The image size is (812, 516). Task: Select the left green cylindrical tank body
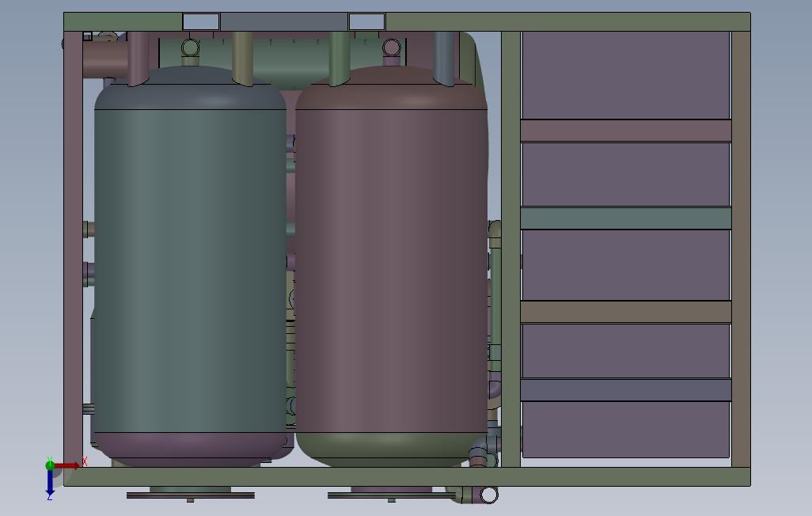tap(190, 271)
